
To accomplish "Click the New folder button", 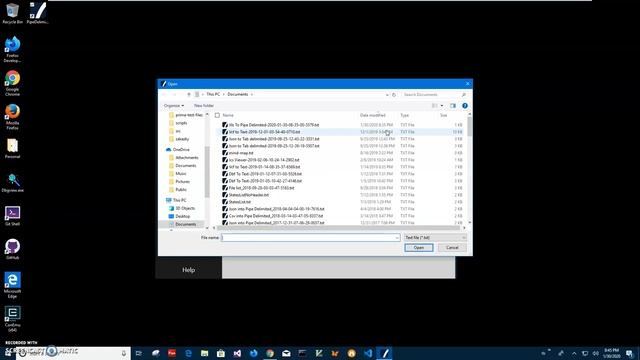I will point(204,106).
